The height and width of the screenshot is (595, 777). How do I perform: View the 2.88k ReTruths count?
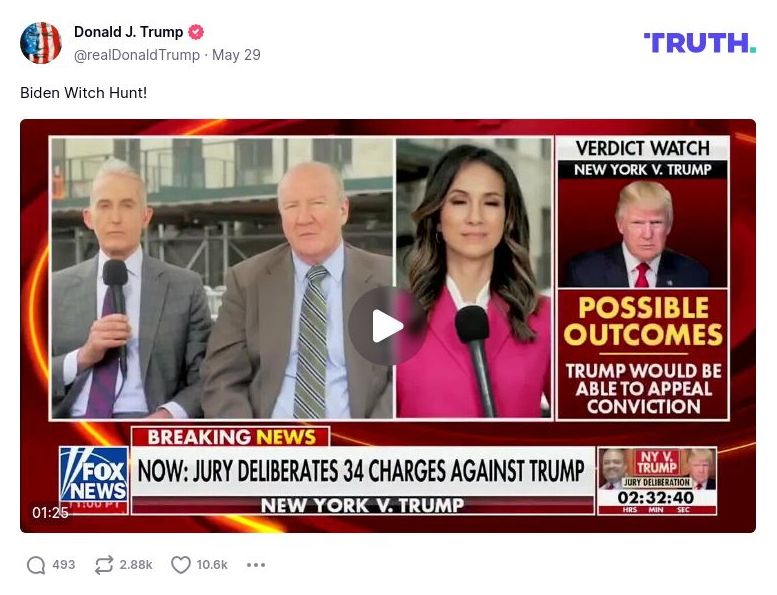point(136,565)
